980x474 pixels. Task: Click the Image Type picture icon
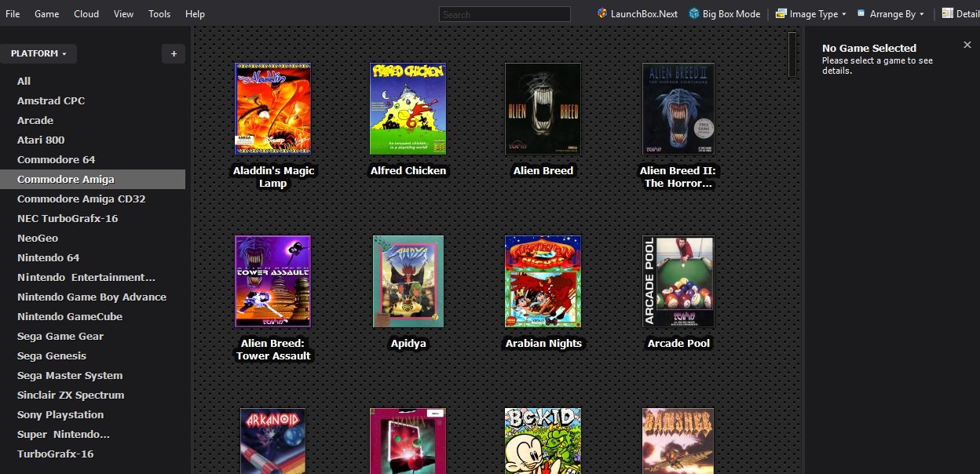[781, 13]
